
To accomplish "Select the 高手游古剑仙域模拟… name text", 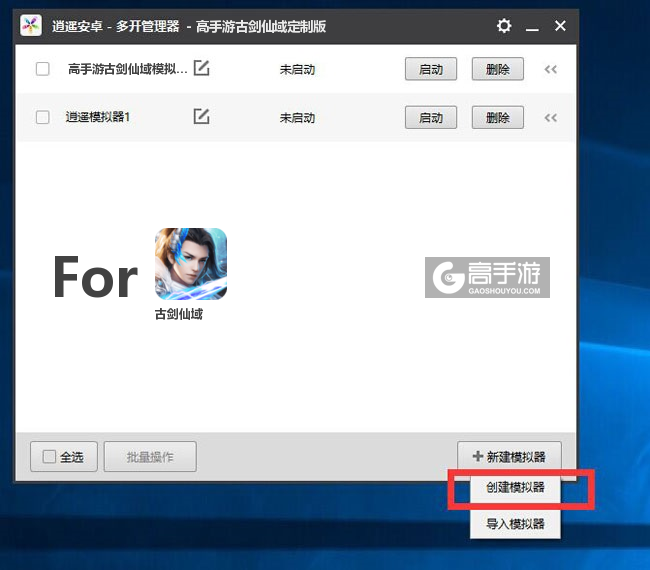I will pos(128,69).
